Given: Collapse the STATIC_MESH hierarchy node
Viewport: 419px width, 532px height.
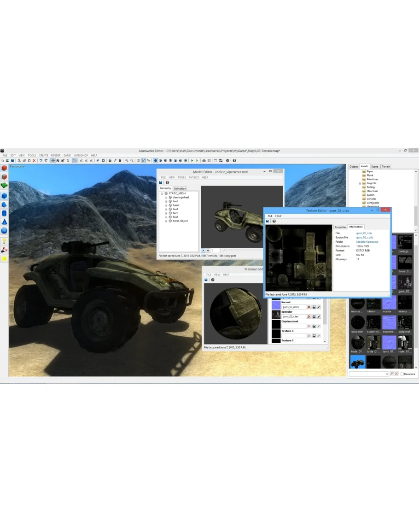Looking at the screenshot, I should coord(162,193).
